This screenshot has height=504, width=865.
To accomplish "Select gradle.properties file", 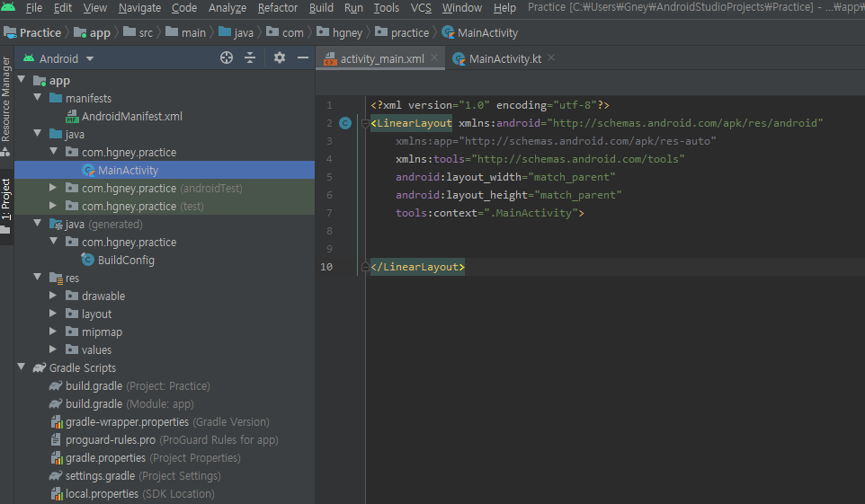I will [153, 458].
